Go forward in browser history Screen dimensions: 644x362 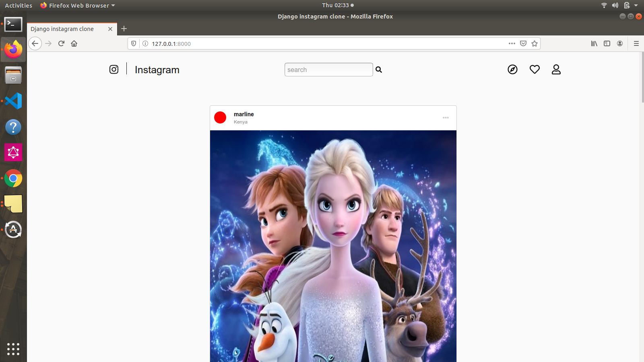[48, 43]
